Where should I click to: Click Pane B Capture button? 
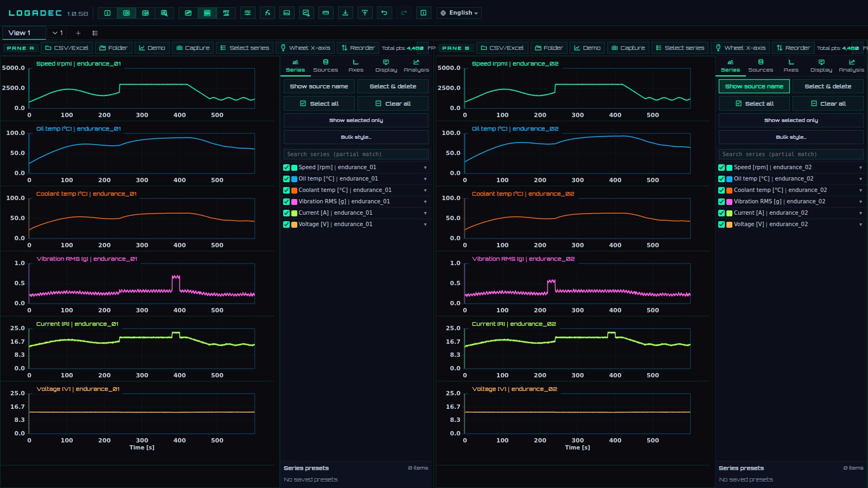(628, 48)
